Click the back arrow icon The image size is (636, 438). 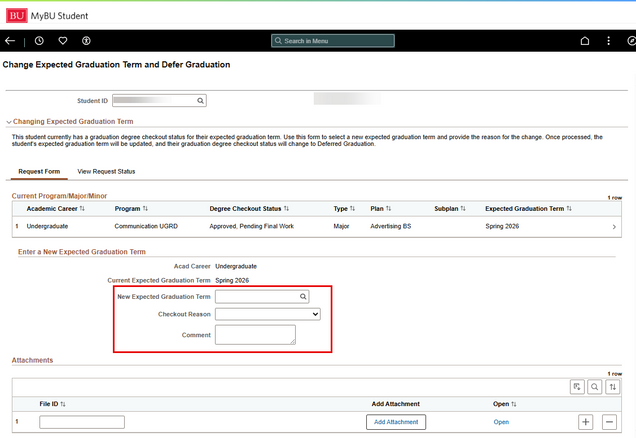coord(10,41)
